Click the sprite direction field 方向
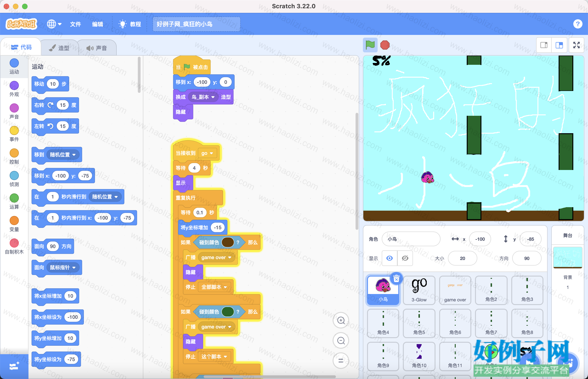This screenshot has height=379, width=588. coord(527,258)
